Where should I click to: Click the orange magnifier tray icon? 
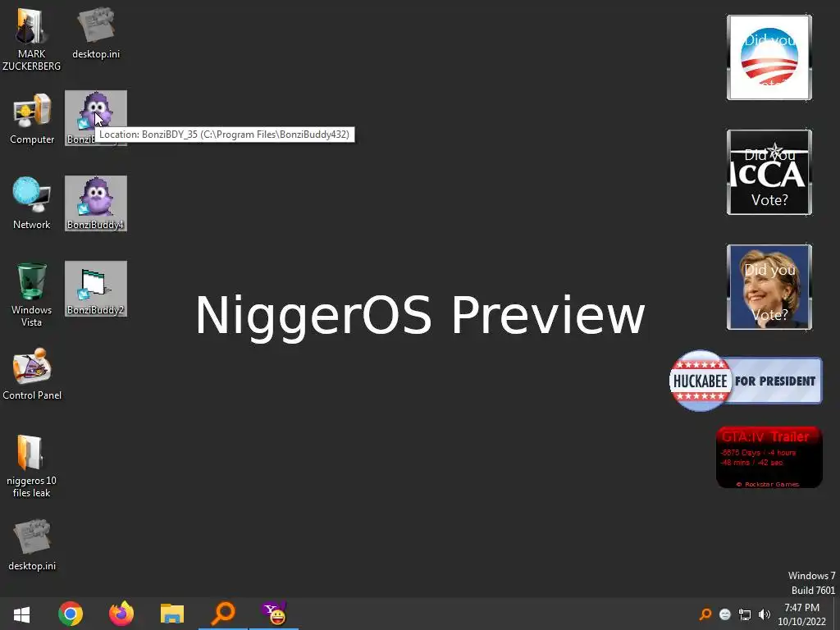(x=705, y=614)
